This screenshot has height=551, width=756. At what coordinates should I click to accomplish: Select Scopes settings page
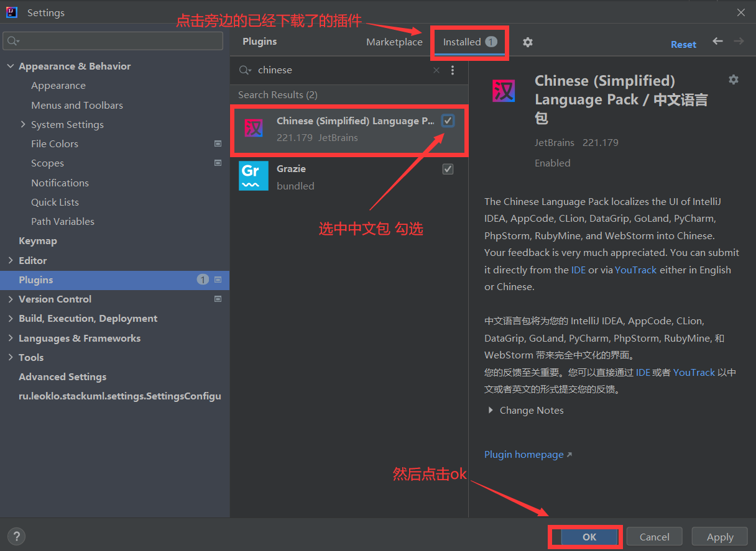(x=47, y=163)
